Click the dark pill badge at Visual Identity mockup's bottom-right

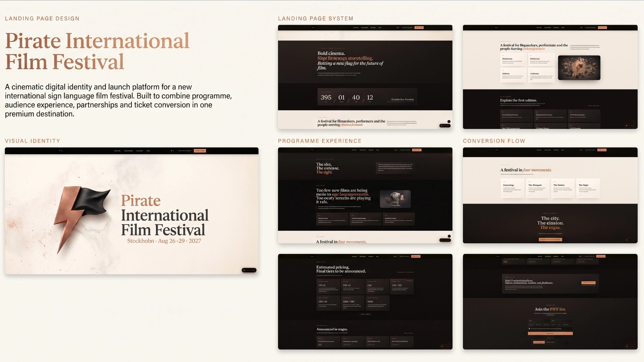click(x=249, y=270)
